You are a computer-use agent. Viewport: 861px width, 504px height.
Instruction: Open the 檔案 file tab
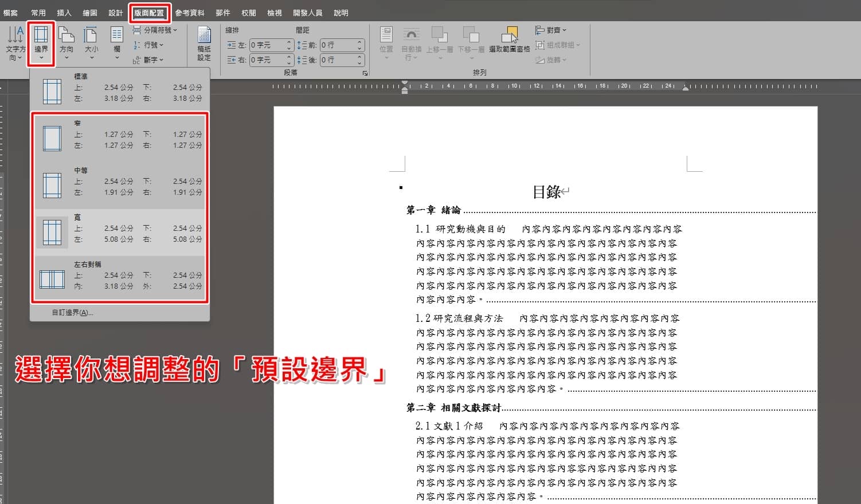tap(10, 13)
